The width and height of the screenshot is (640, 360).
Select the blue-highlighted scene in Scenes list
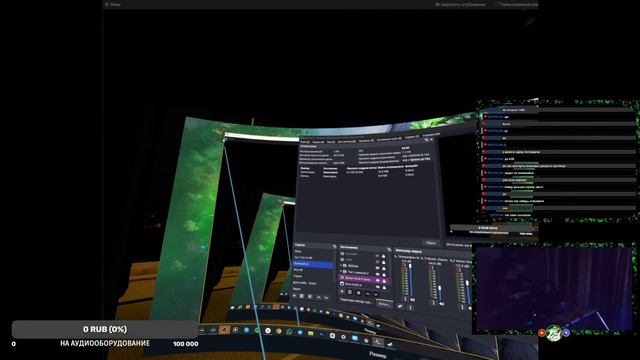(x=314, y=264)
